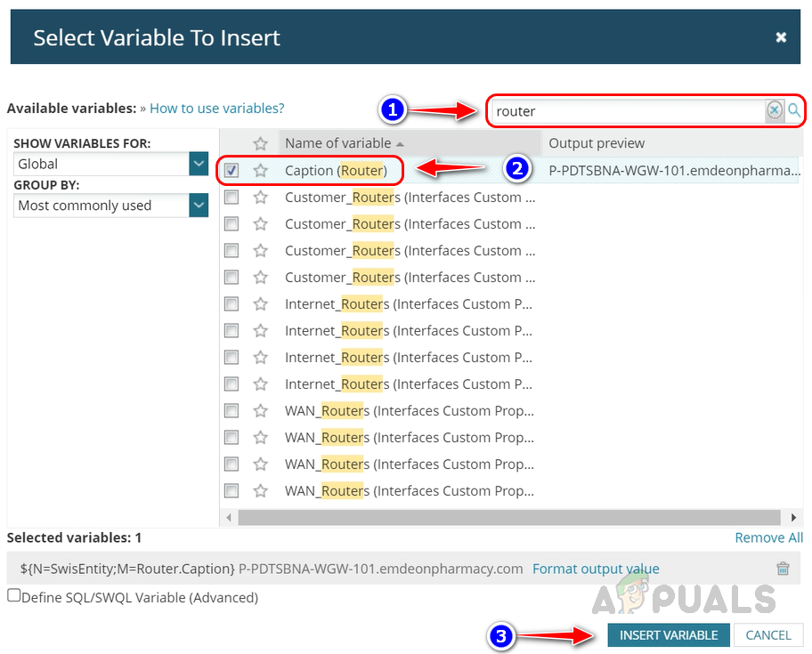Delete selected variable with the trash icon

[783, 569]
